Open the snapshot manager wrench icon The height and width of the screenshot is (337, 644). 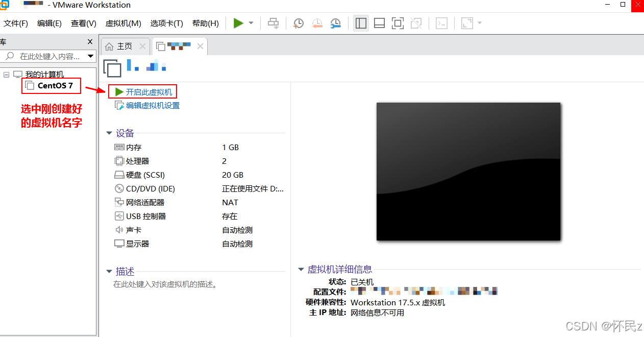pyautogui.click(x=335, y=23)
